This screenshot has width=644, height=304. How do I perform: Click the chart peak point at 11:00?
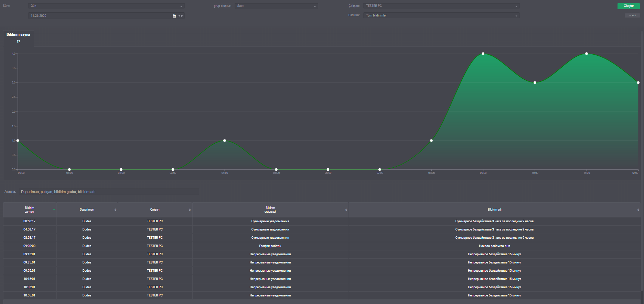pyautogui.click(x=587, y=54)
